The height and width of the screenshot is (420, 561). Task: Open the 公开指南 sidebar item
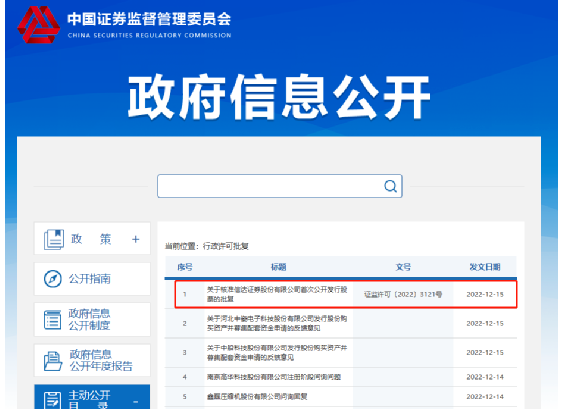92,279
